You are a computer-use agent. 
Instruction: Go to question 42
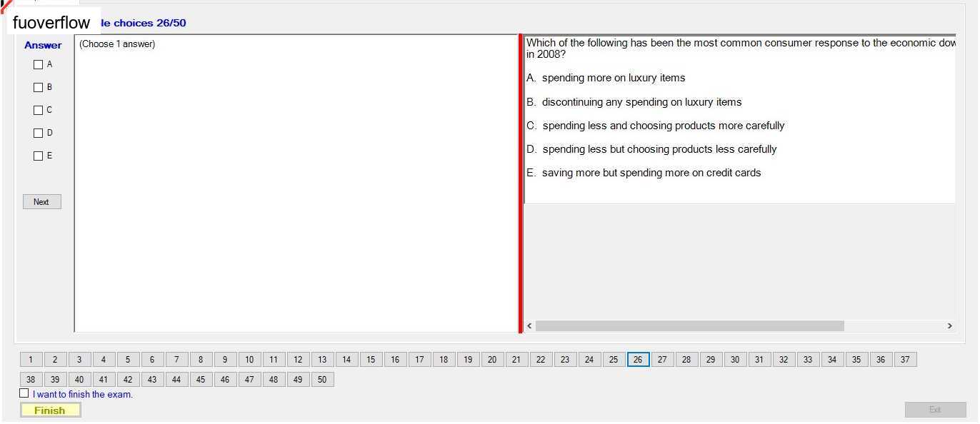pyautogui.click(x=128, y=380)
